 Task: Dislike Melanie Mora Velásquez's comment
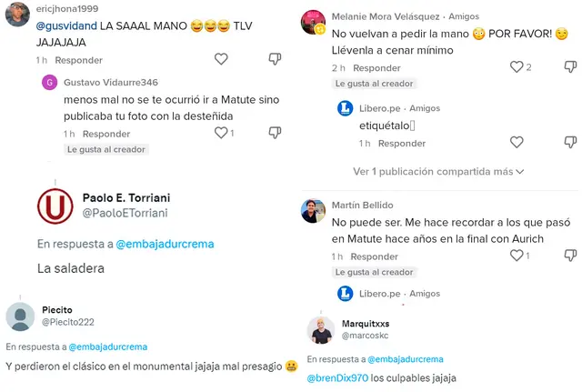[x=571, y=67]
